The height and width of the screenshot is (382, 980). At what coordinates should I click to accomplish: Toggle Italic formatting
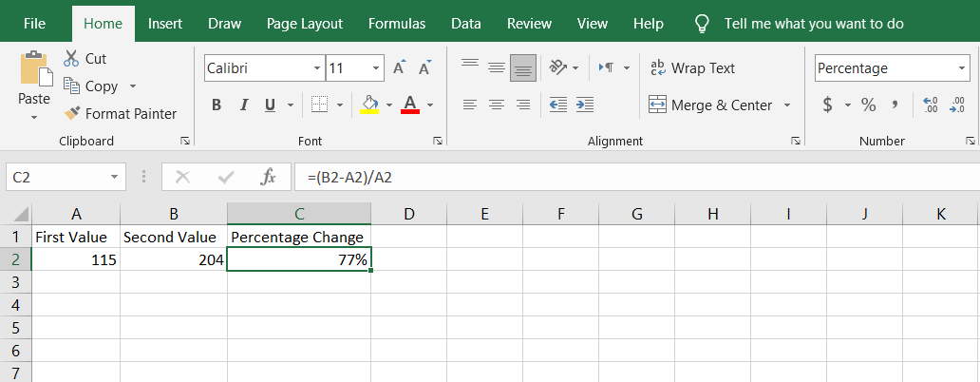click(x=243, y=105)
